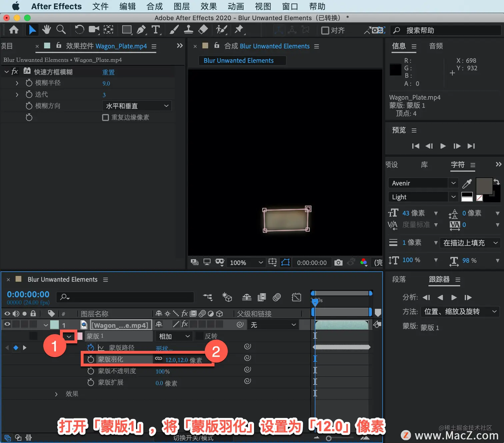Toggle stopwatch for 模糊半径

pos(29,83)
